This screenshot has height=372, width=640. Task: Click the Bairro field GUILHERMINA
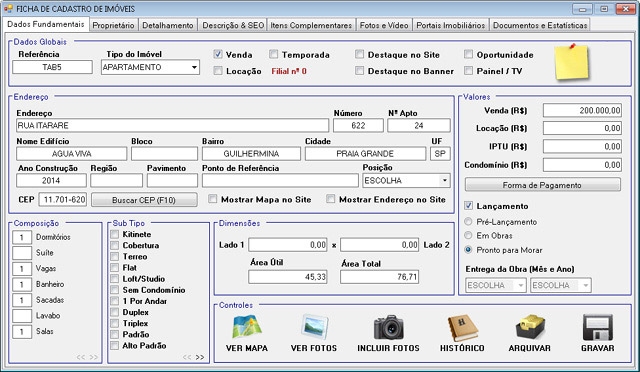tap(251, 154)
